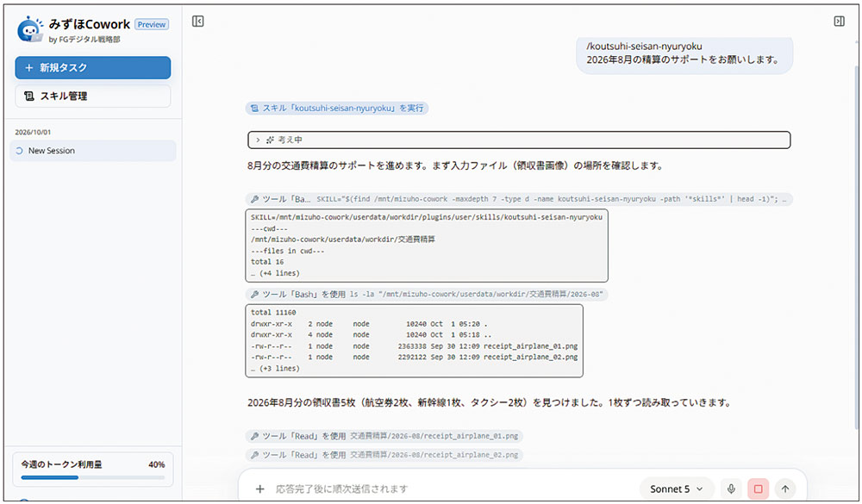The image size is (862, 504).
Task: Open the New Session entry
Action: coord(93,151)
